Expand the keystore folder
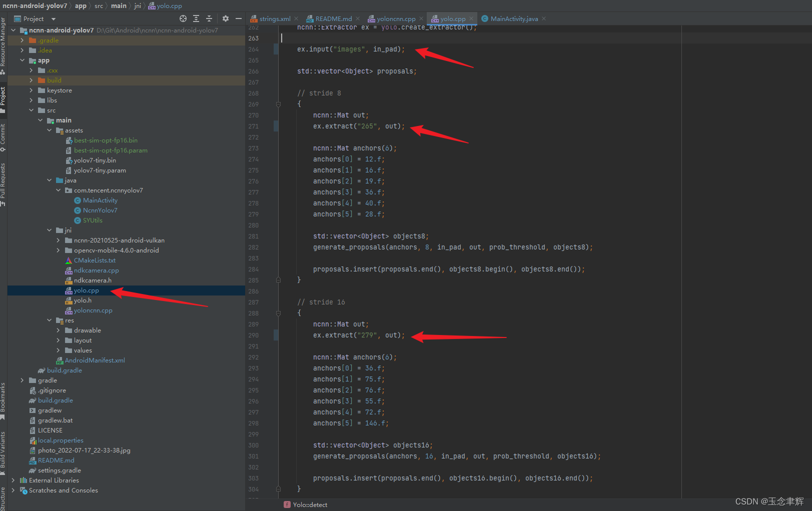Image resolution: width=812 pixels, height=511 pixels. [31, 90]
